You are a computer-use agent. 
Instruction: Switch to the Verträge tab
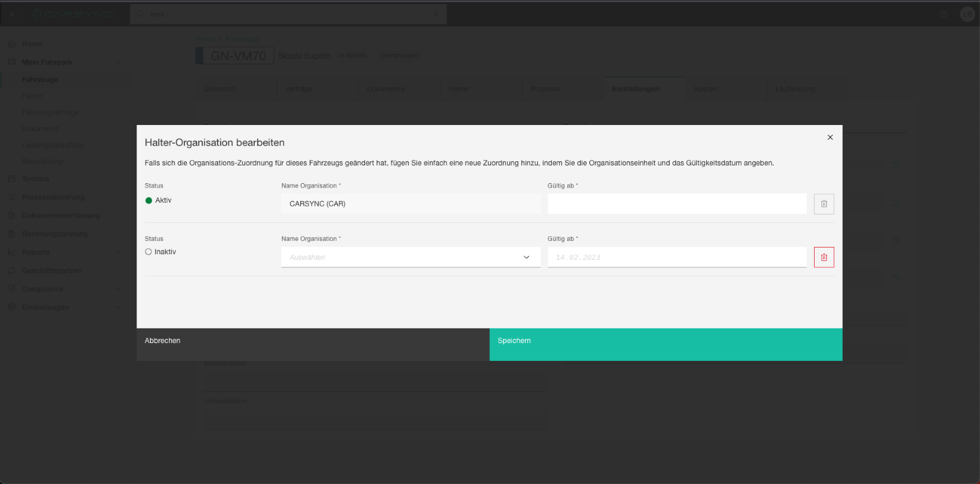[x=317, y=89]
